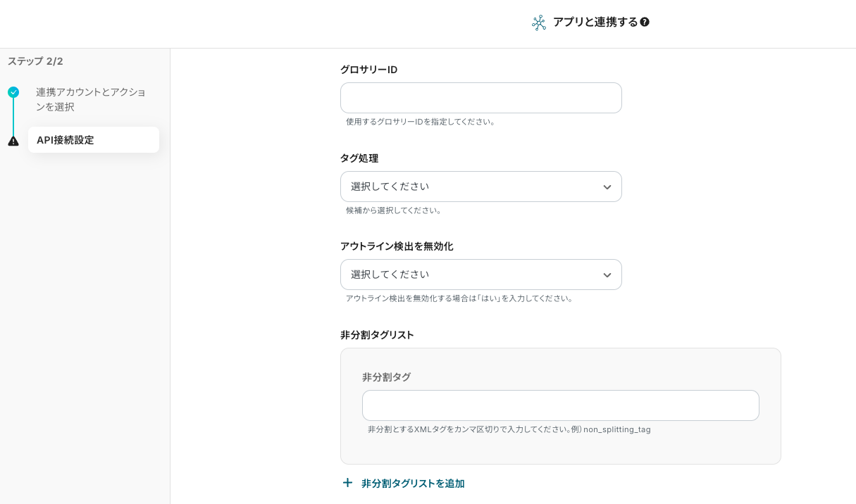856x504 pixels.
Task: Click the completed step checkmark icon
Action: [13, 92]
